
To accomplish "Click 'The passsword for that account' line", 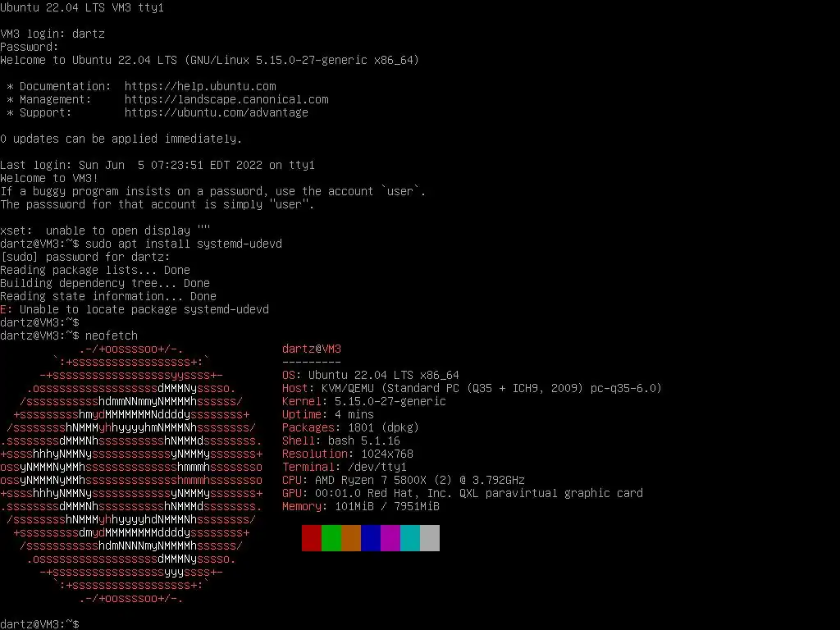I will coord(157,204).
